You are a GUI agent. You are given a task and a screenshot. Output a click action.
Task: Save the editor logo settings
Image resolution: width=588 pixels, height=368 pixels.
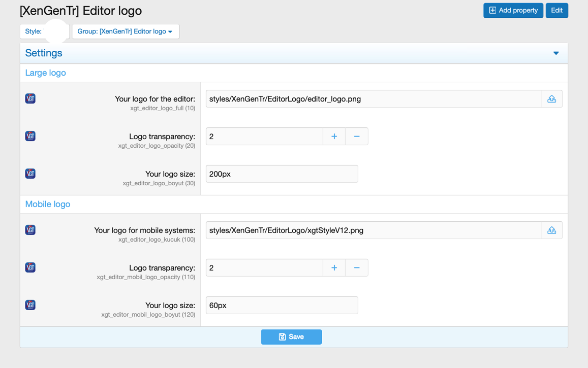pyautogui.click(x=291, y=337)
